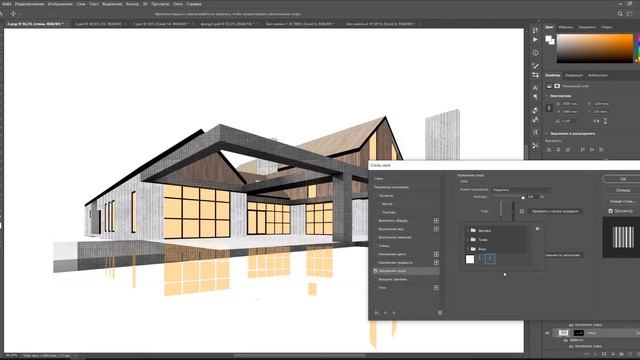The width and height of the screenshot is (640, 360).
Task: Add another Наложение цвета effect with plus icon
Action: coord(436,254)
